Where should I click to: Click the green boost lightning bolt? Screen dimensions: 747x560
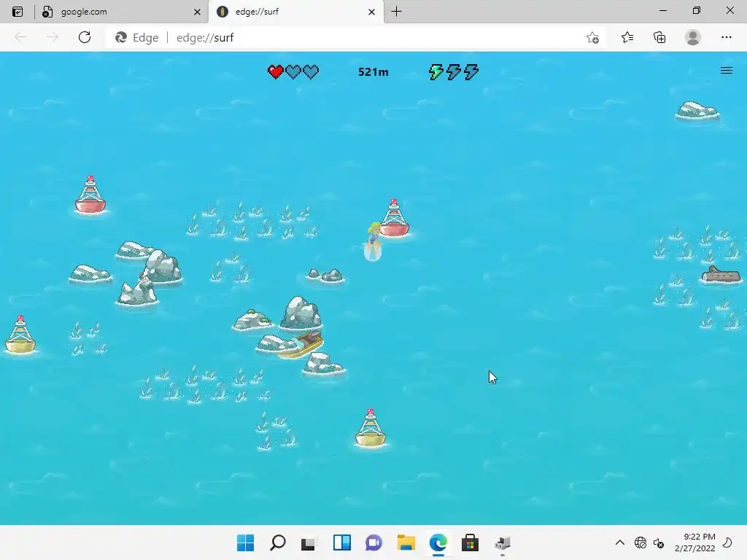(436, 72)
